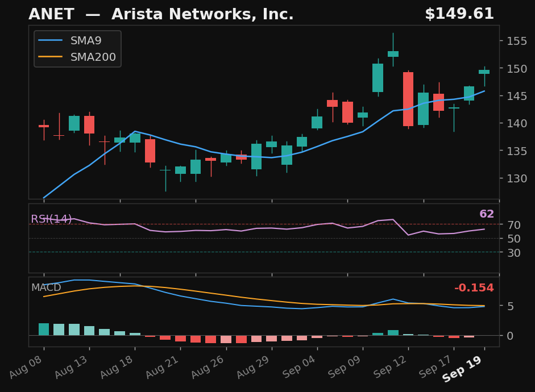The width and height of the screenshot is (535, 392).
Task: Select the SMA9 legend label
Action: (x=86, y=40)
